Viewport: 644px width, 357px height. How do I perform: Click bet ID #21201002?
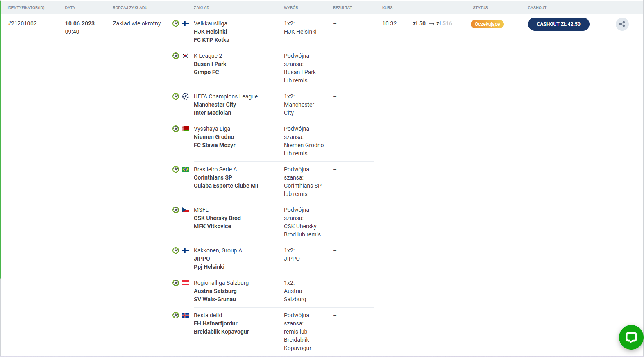tap(22, 23)
